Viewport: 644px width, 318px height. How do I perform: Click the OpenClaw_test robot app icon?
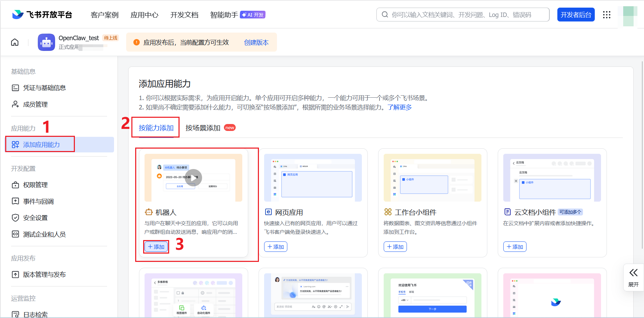tap(46, 42)
